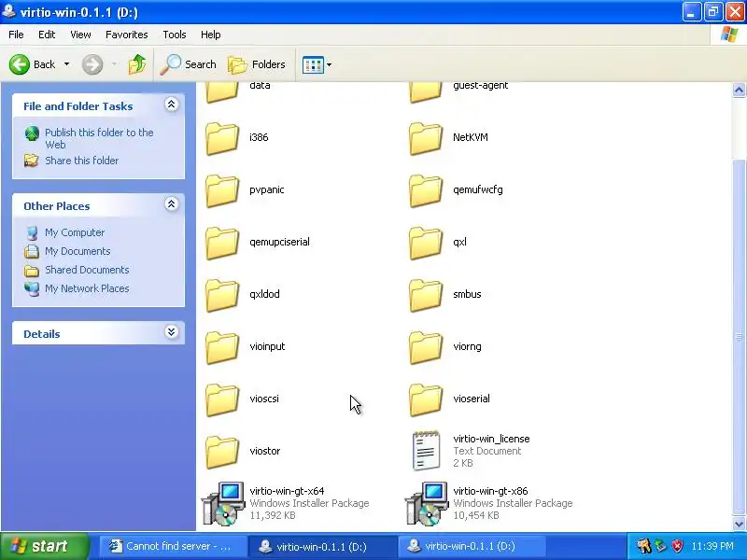Select the virtio-win-gt-x64 installer icon
The height and width of the screenshot is (560, 747).
[x=222, y=503]
